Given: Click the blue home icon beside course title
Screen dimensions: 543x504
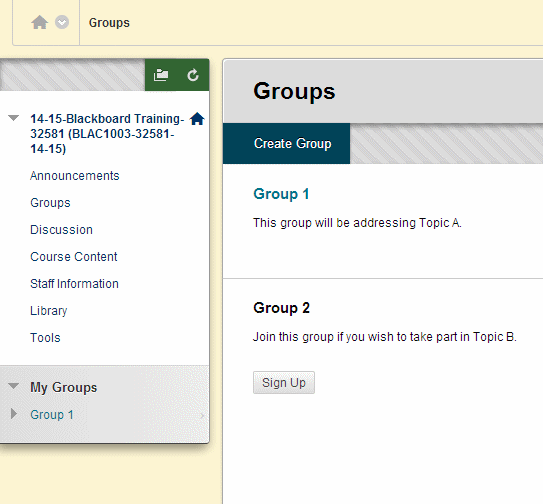Looking at the screenshot, I should tap(197, 119).
